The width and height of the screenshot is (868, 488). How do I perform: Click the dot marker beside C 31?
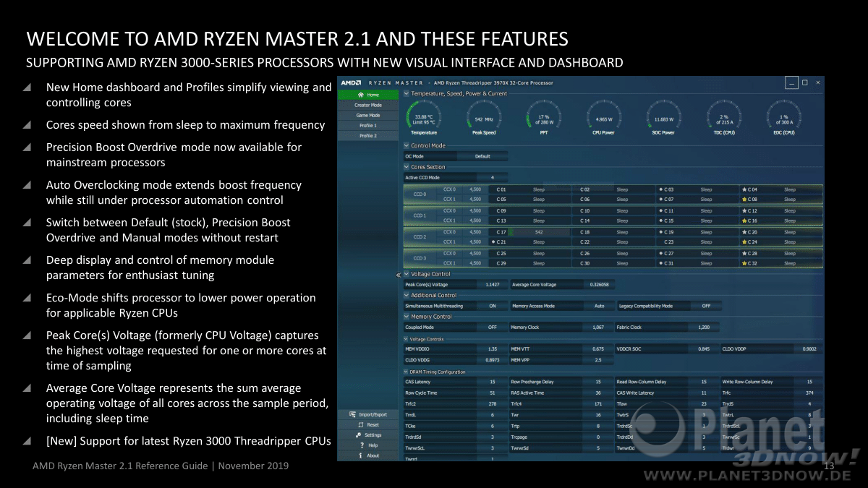(x=660, y=264)
